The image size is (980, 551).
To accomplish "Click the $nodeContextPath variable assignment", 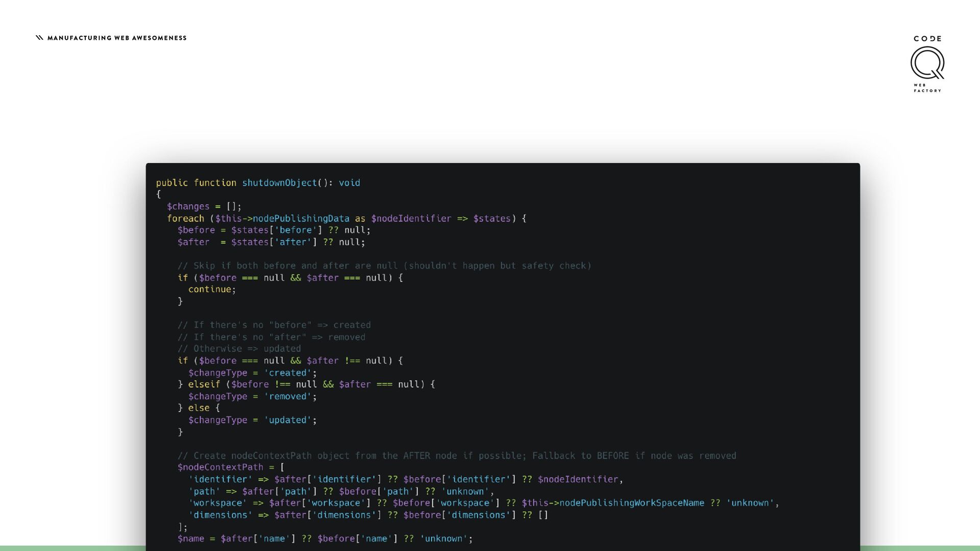I will pos(220,467).
